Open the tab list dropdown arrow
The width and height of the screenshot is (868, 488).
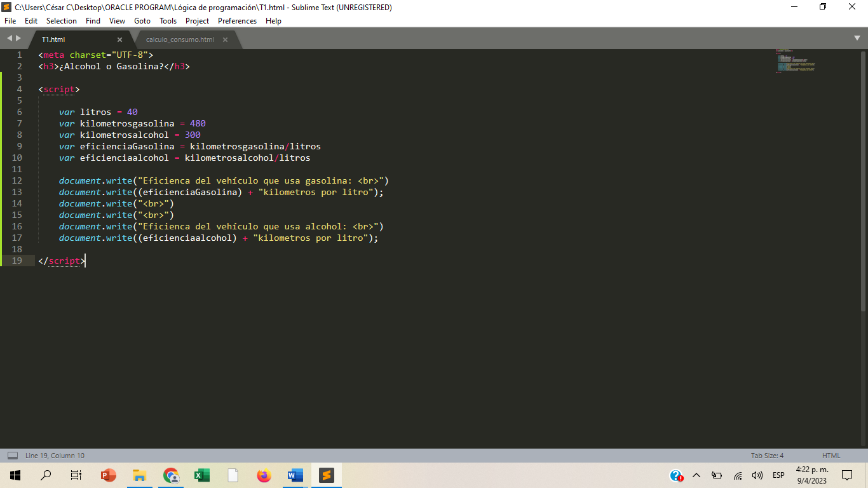(857, 39)
